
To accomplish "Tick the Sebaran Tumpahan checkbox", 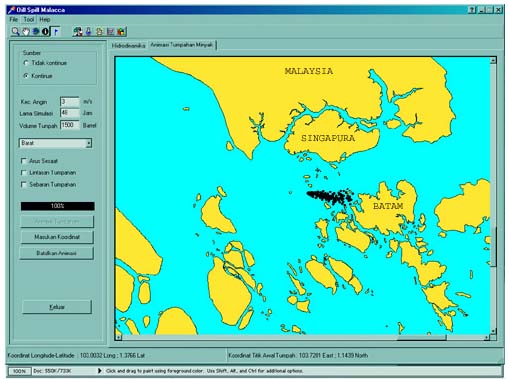I will click(23, 184).
